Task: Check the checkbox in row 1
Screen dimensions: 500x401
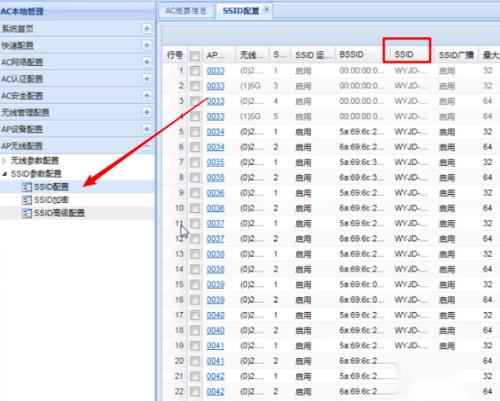Action: (195, 71)
